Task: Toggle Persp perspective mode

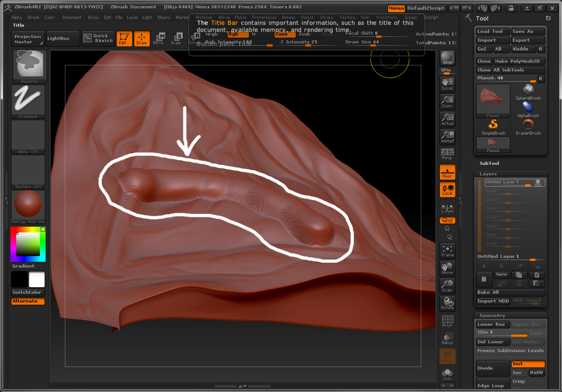Action: point(447,154)
